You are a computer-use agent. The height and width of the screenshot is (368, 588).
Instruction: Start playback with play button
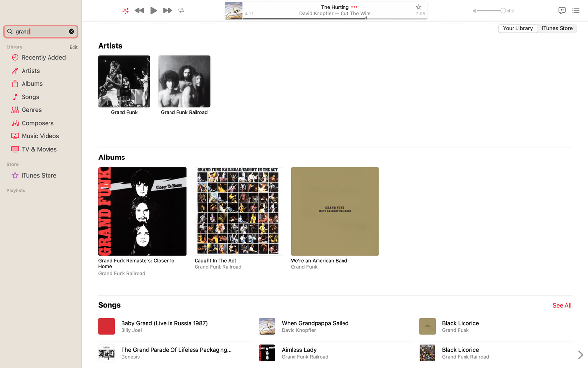(154, 10)
